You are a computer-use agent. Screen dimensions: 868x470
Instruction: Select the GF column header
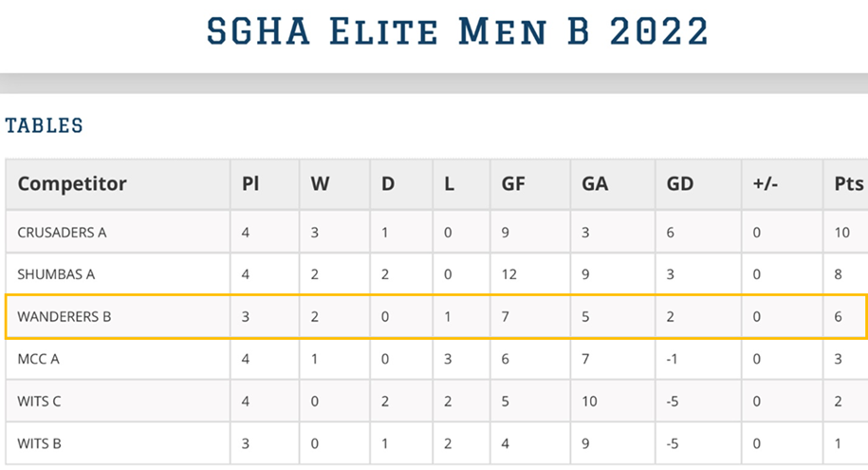tap(513, 183)
